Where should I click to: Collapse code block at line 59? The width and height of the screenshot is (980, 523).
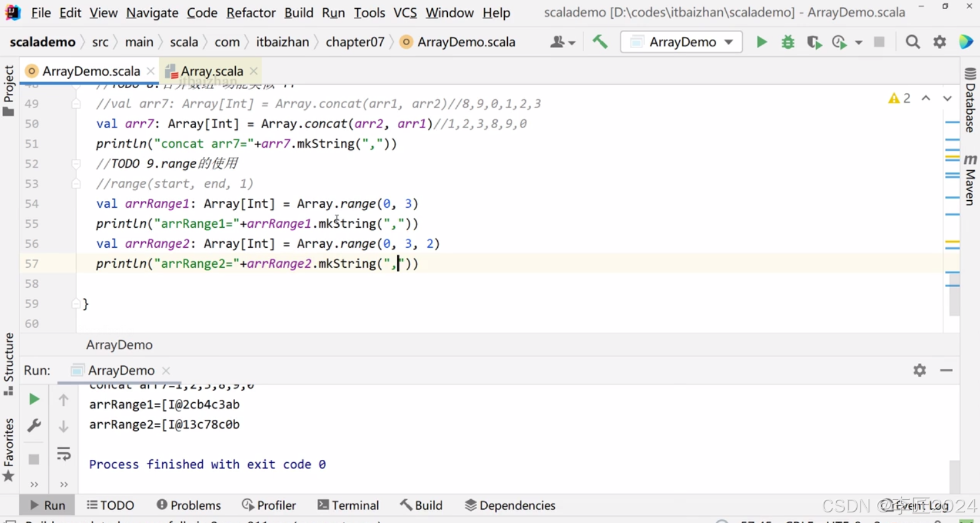(x=76, y=303)
